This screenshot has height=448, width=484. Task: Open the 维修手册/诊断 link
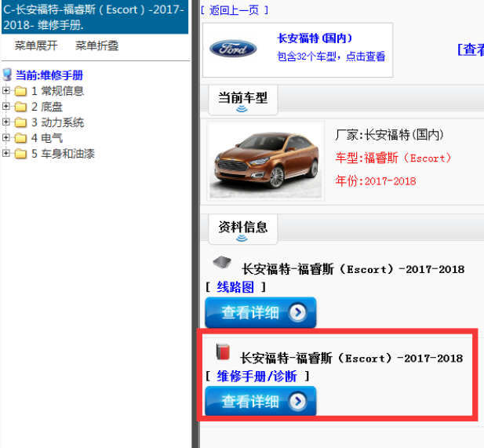point(257,376)
